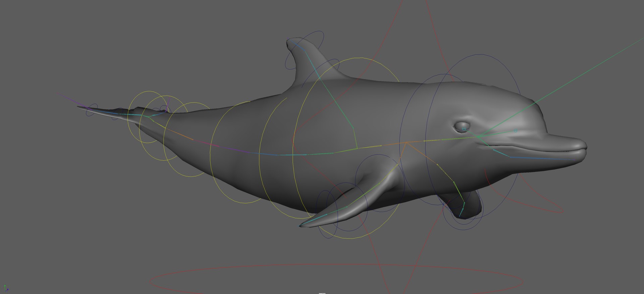This screenshot has width=644, height=294.
Task: Click the XYZ axis orientation gizmo
Action: coord(6,288)
